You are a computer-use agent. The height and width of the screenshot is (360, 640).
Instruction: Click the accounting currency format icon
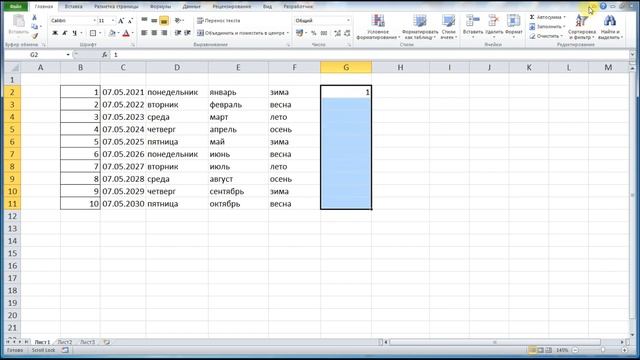(x=300, y=33)
